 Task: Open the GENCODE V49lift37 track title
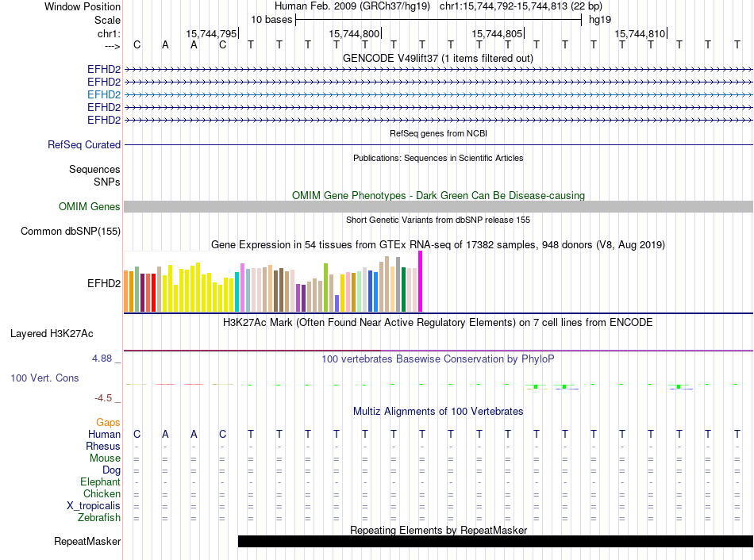(438, 58)
